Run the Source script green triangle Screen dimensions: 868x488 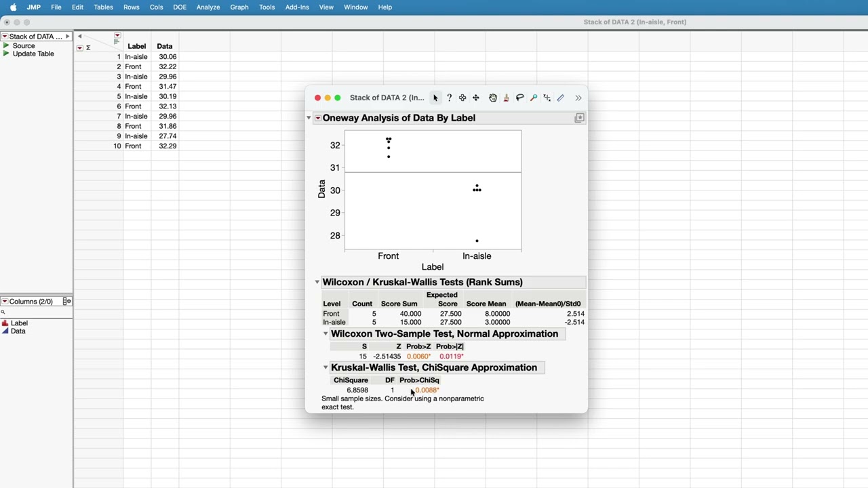pos(6,45)
